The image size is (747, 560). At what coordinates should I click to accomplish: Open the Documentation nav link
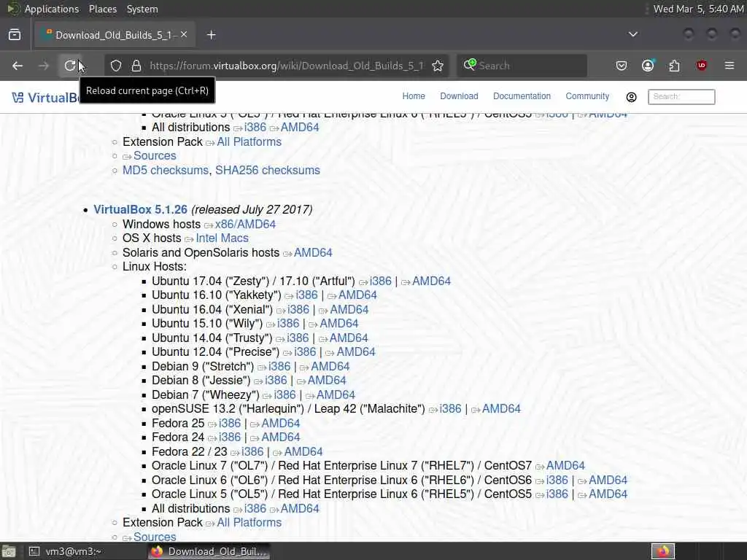point(522,96)
